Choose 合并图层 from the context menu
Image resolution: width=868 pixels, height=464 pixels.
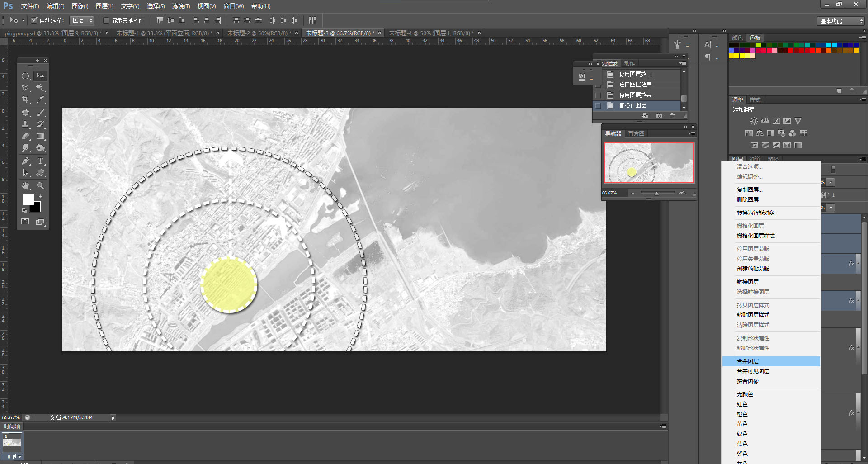coord(748,361)
